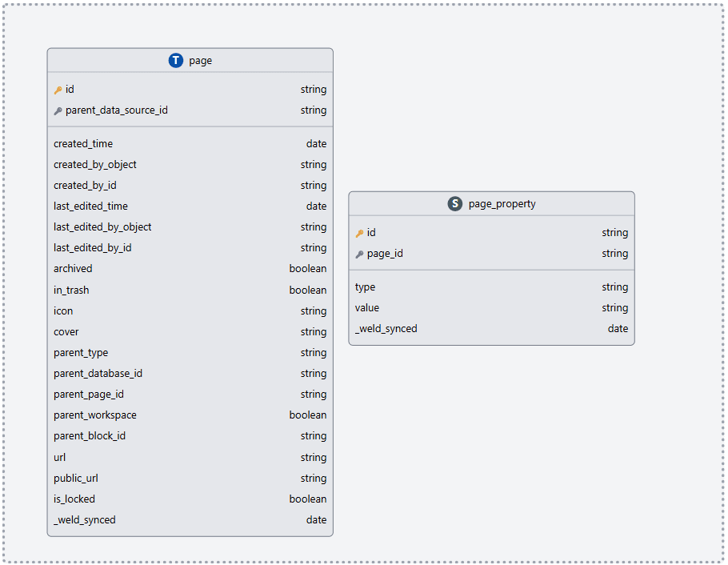
Task: Select the page table header title
Action: [x=200, y=61]
